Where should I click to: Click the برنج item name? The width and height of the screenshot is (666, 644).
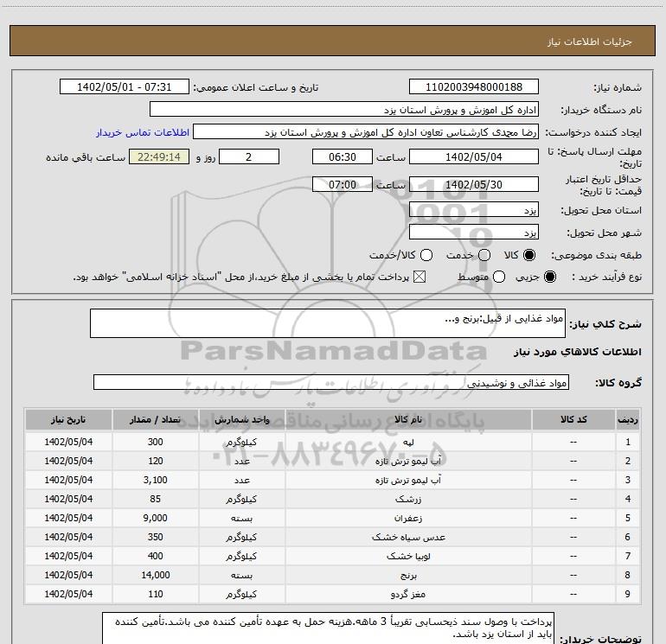(x=408, y=575)
